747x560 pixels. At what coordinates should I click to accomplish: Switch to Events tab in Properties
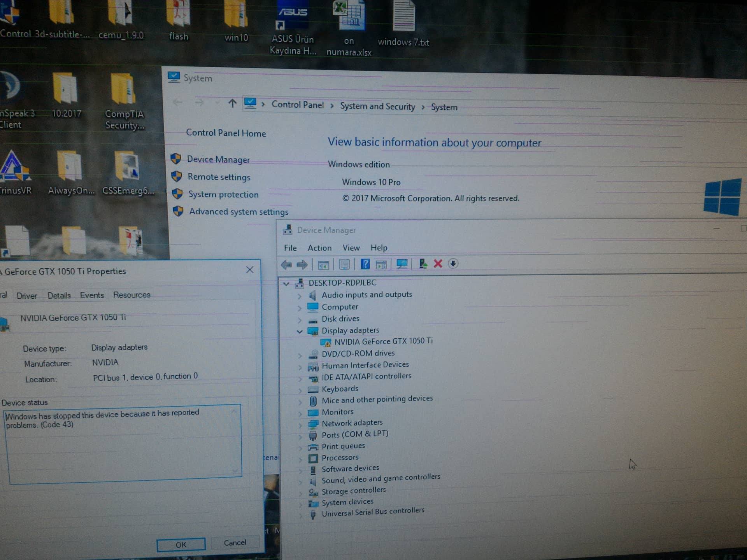click(x=92, y=295)
